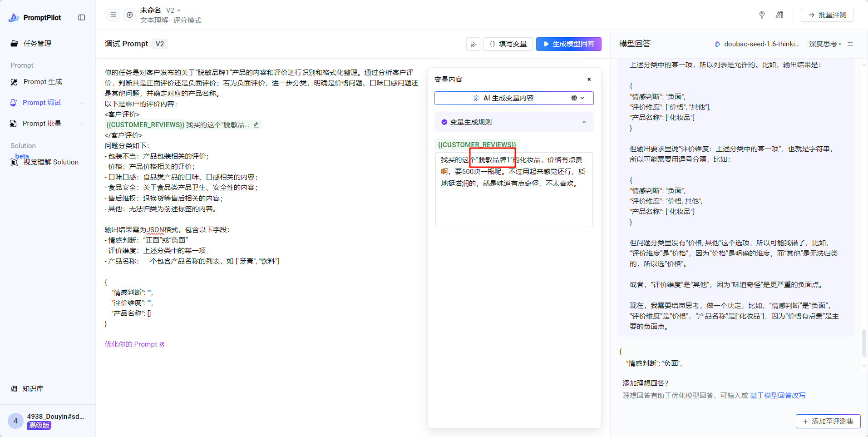This screenshot has height=437, width=868.
Task: Click 添加至评测集 button
Action: tap(828, 422)
